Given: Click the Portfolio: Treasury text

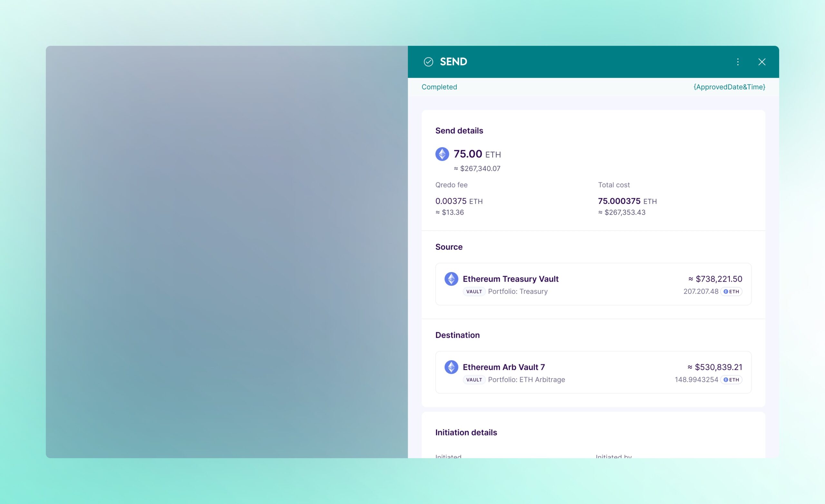Looking at the screenshot, I should tap(518, 291).
